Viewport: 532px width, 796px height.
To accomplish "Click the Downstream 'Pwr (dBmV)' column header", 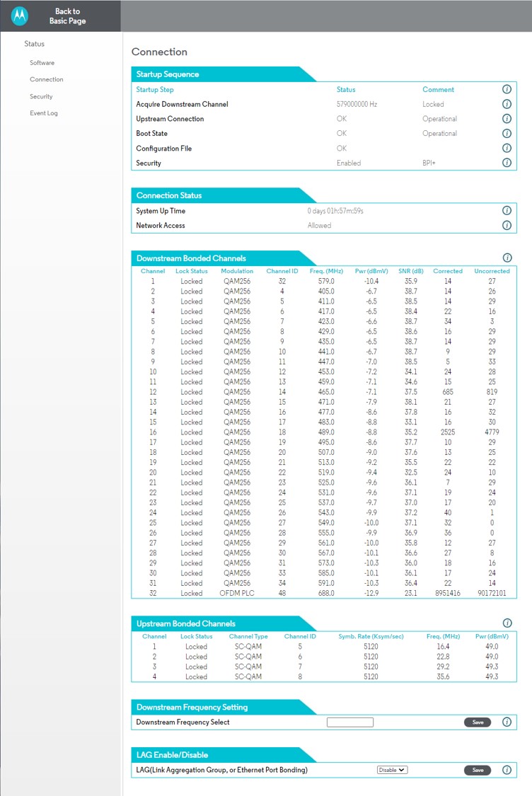I will [371, 271].
